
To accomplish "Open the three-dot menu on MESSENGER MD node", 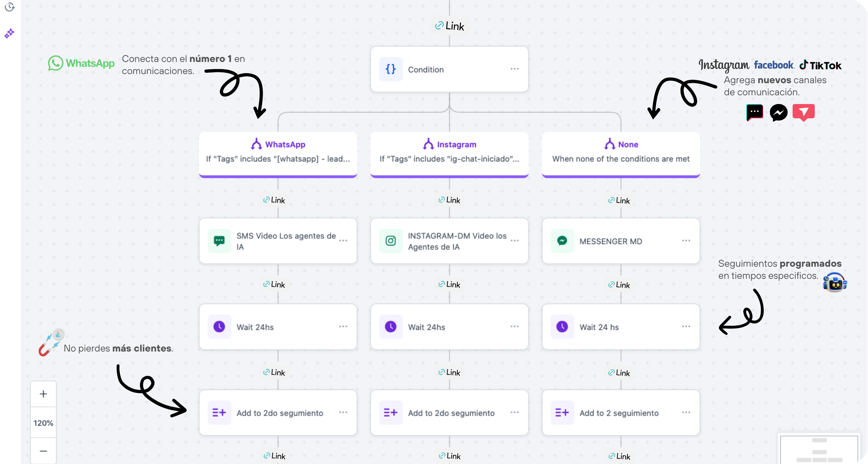I will [686, 240].
